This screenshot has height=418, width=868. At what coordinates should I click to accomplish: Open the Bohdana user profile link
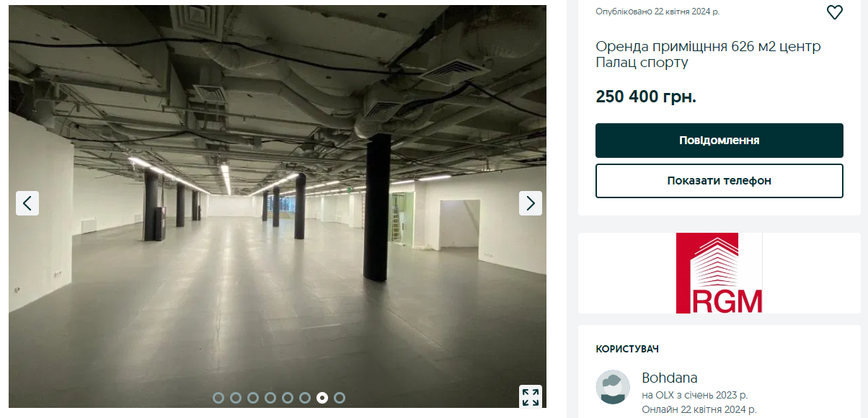[670, 378]
